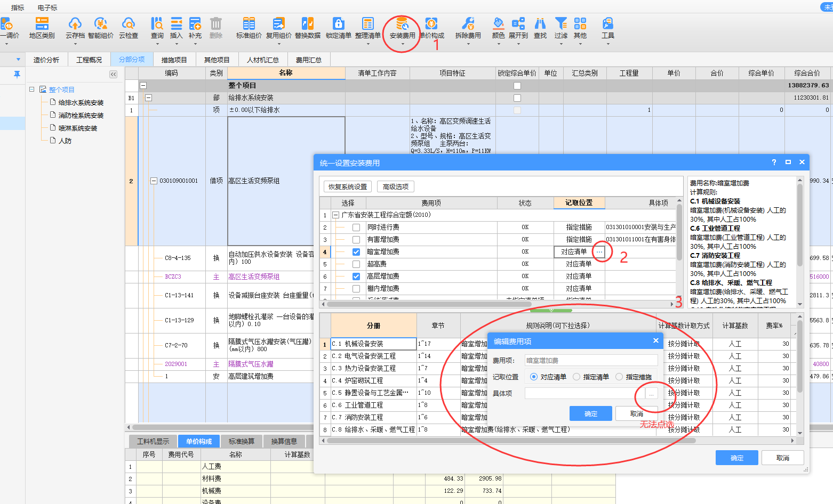Collapse the project tree panel with « icon
The width and height of the screenshot is (833, 504).
[113, 74]
